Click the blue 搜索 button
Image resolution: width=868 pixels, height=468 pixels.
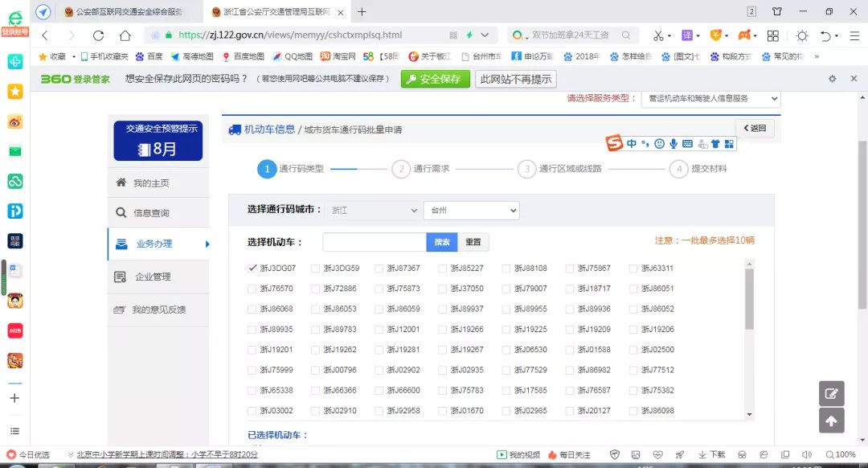point(441,242)
